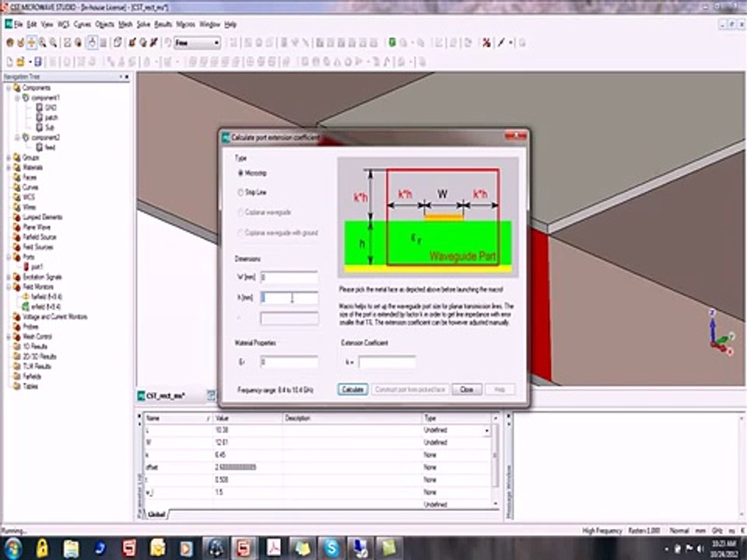Select the Strip Line radio button
This screenshot has width=747, height=560.
click(241, 193)
